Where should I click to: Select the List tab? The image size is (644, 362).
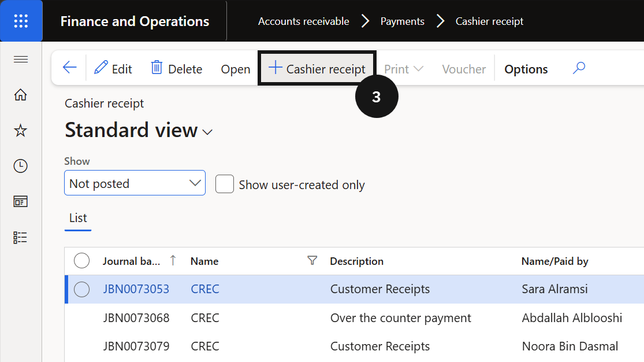click(78, 218)
